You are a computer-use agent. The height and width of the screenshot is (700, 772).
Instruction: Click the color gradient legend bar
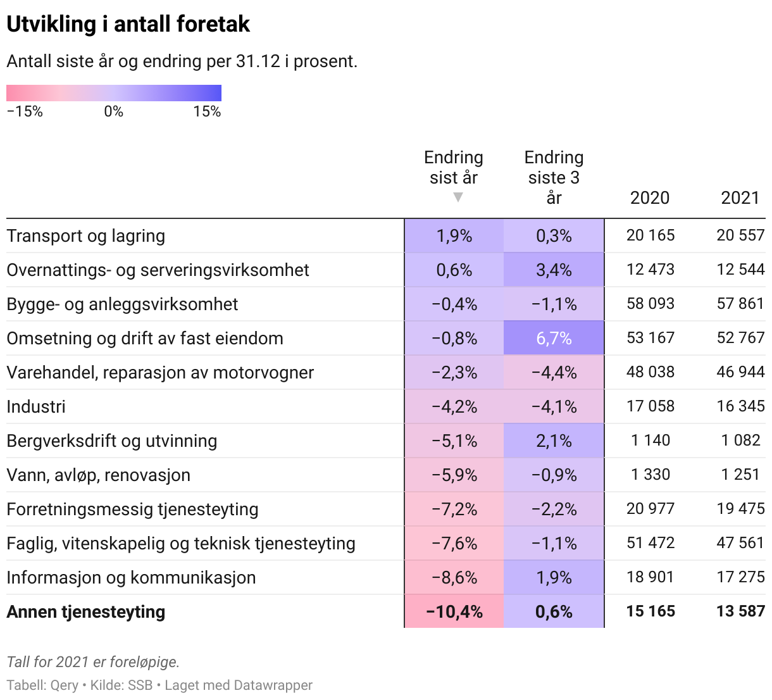coord(114,93)
